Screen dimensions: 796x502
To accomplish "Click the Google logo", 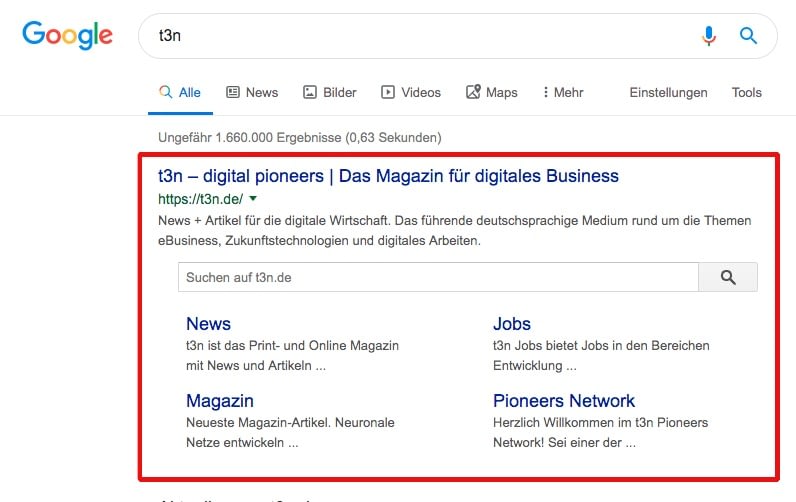I will (67, 35).
